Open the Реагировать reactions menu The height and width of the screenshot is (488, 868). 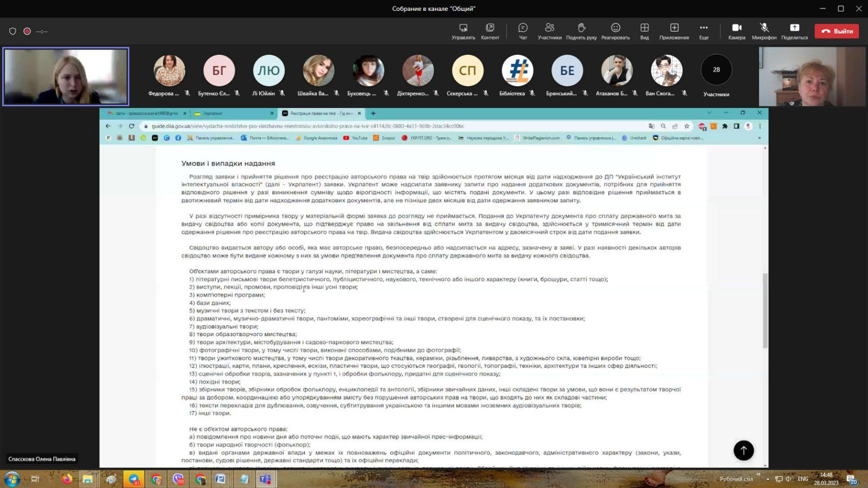(x=615, y=31)
